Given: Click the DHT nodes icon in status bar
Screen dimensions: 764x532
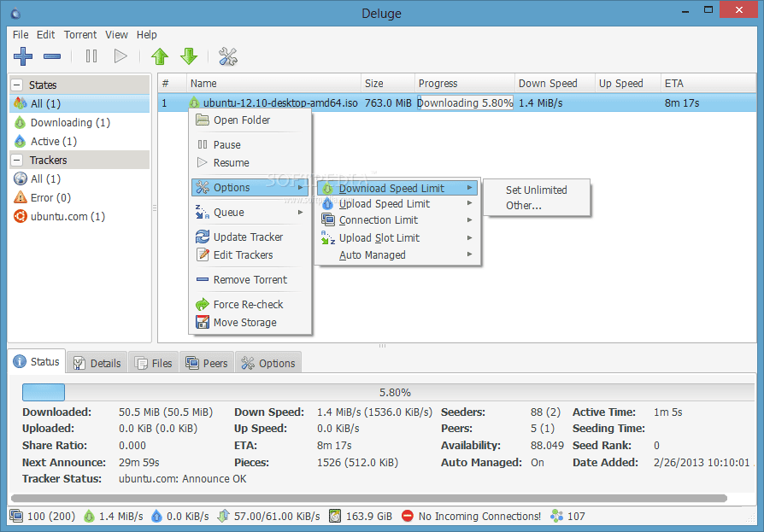Looking at the screenshot, I should click(556, 516).
